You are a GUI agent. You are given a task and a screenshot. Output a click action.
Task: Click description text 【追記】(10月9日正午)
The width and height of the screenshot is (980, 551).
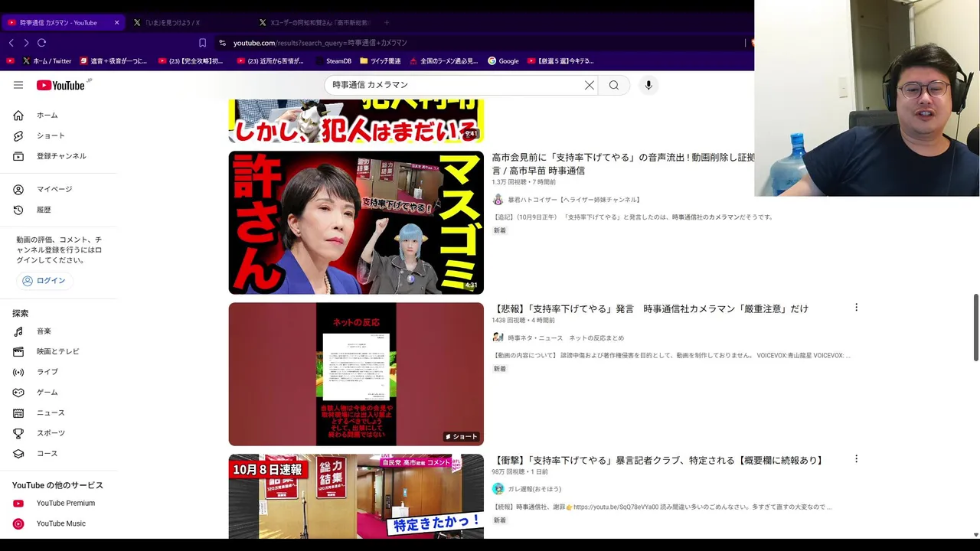(x=633, y=217)
